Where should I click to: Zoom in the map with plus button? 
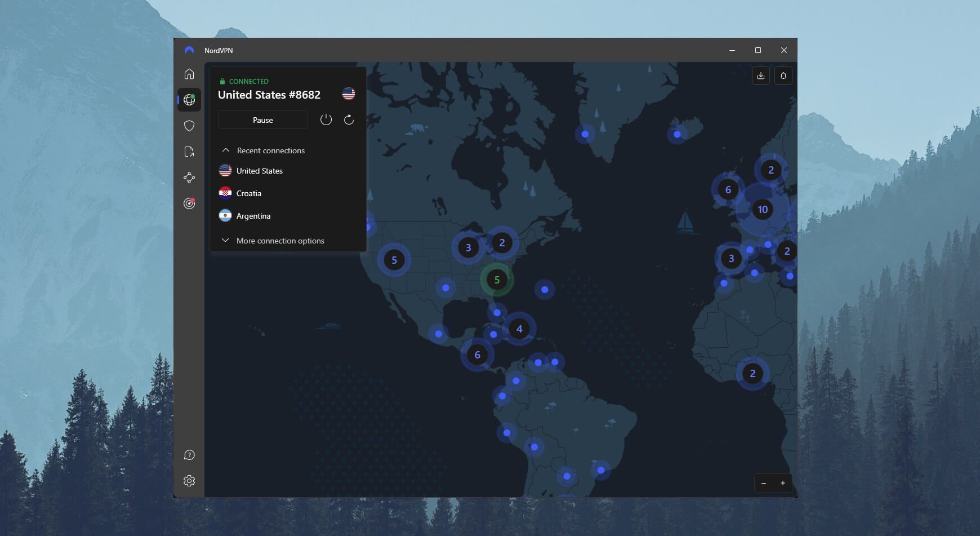point(782,483)
